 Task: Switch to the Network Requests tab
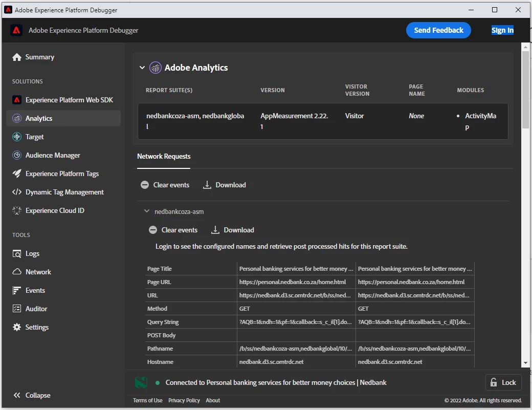click(x=164, y=157)
